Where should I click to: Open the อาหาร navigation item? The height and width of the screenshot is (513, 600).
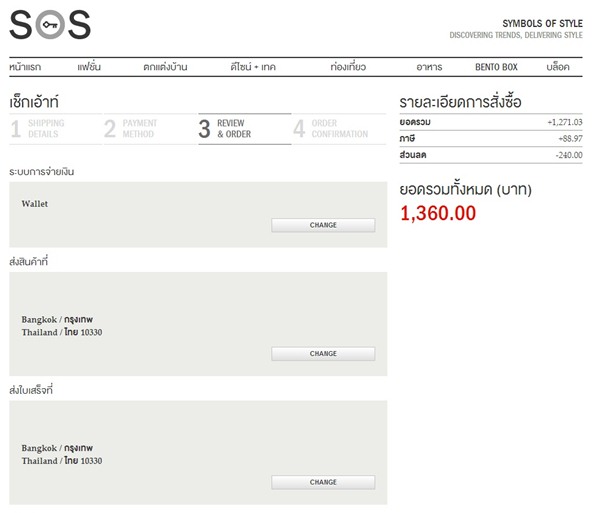(429, 67)
